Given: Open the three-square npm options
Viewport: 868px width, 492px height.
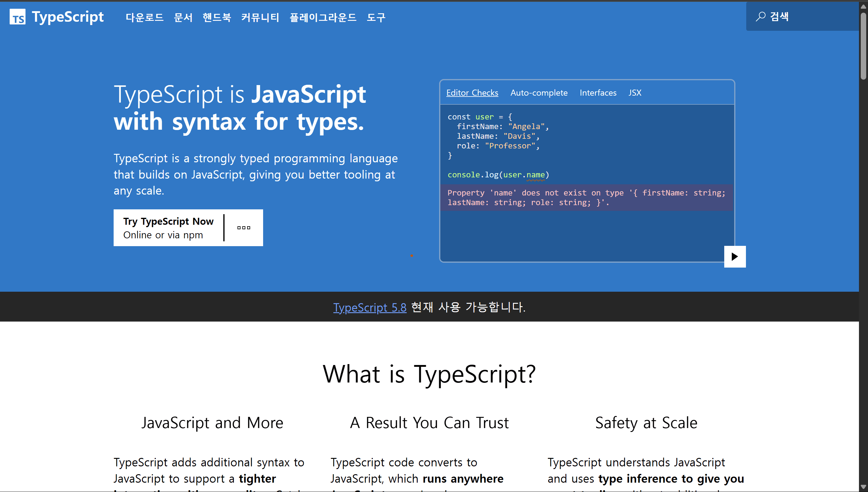Looking at the screenshot, I should tap(244, 228).
